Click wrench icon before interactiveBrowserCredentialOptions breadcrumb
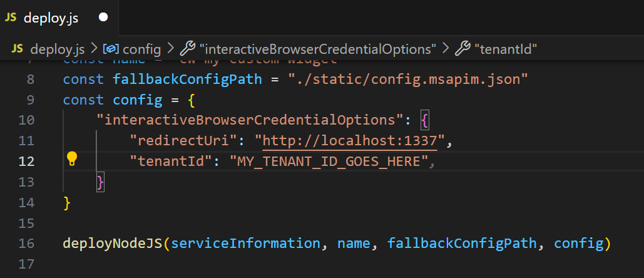Image resolution: width=644 pixels, height=278 pixels. (188, 49)
